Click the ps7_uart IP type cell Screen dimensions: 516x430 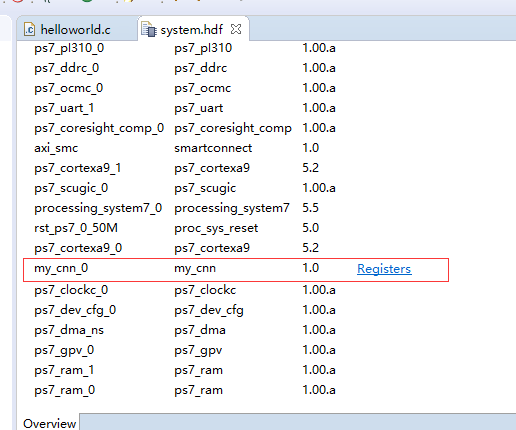tap(199, 108)
